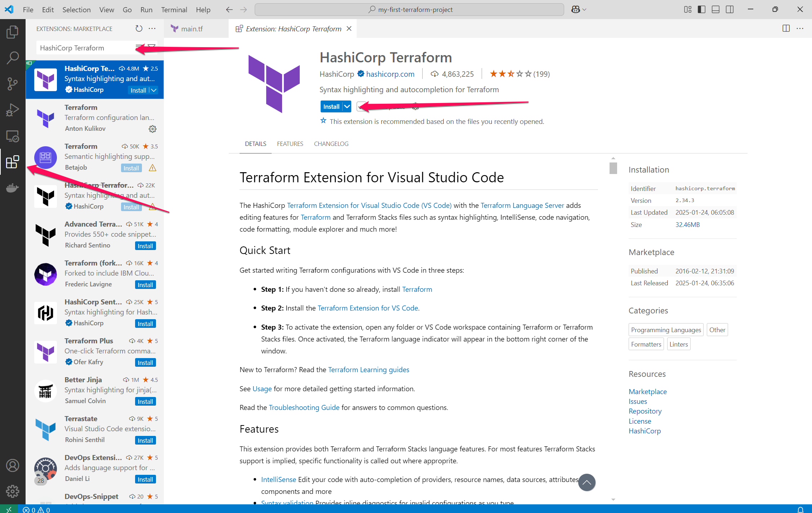The height and width of the screenshot is (513, 812).
Task: Select Programming Languages category tag
Action: pyautogui.click(x=666, y=330)
